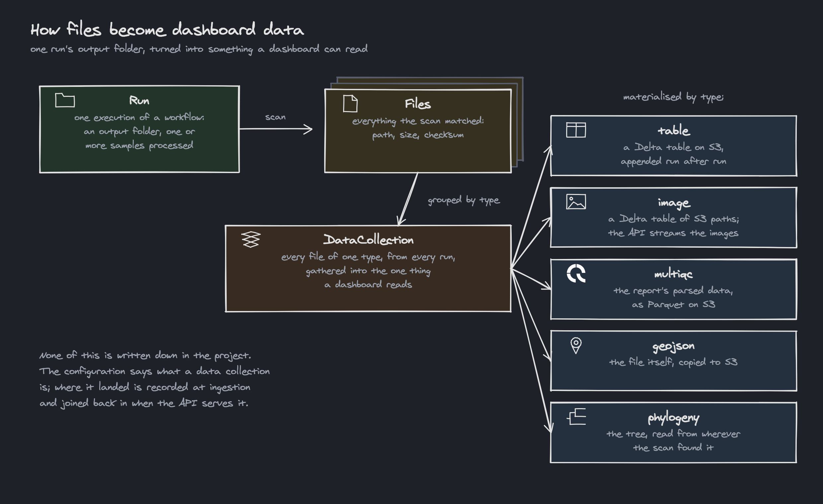Click the picture icon in the image box

pos(576,202)
